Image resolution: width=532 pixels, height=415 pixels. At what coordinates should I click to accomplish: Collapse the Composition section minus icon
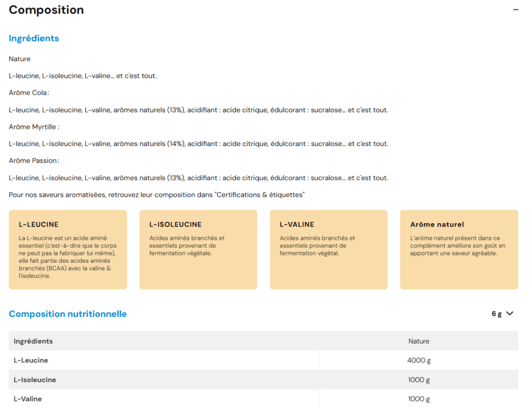click(x=515, y=10)
